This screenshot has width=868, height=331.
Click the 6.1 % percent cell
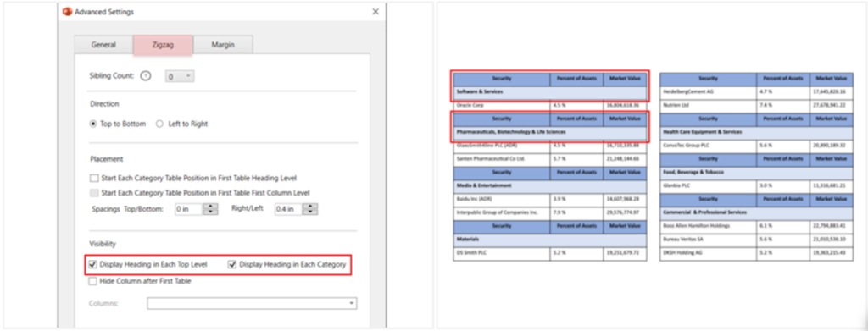[782, 226]
